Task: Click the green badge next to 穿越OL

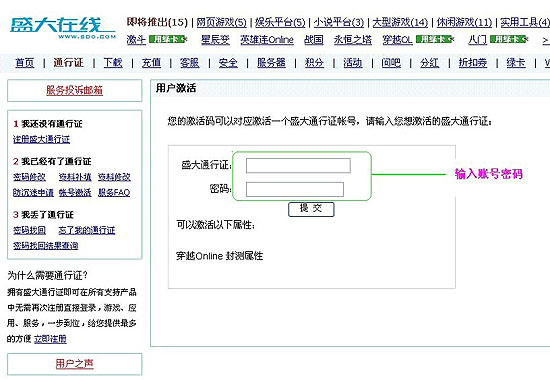Action: coord(433,39)
